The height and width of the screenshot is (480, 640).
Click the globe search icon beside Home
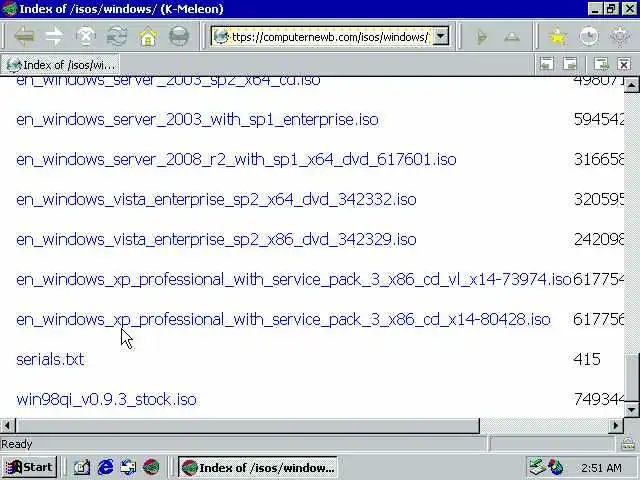point(178,37)
